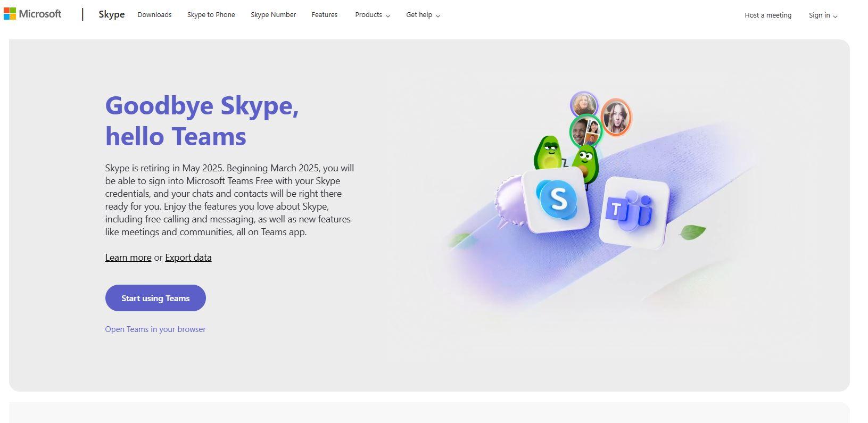Screen dimensions: 868x423
Task: Click Host a meeting link
Action: click(768, 15)
